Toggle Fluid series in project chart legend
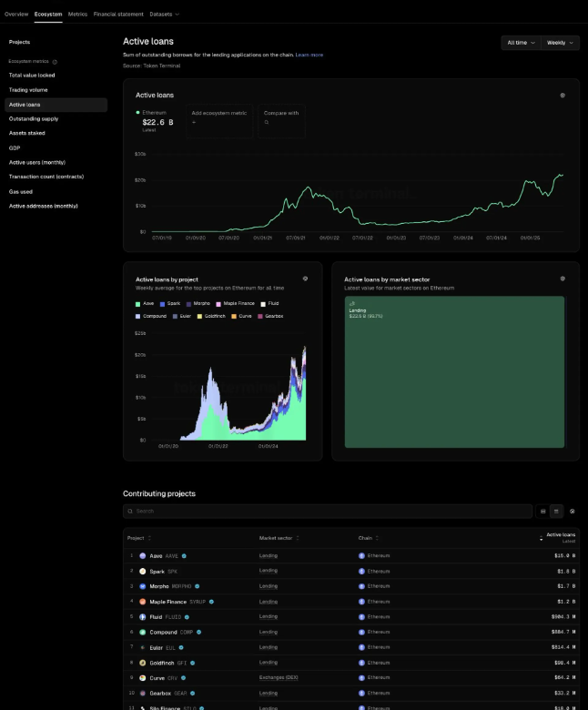This screenshot has width=588, height=710. click(269, 304)
